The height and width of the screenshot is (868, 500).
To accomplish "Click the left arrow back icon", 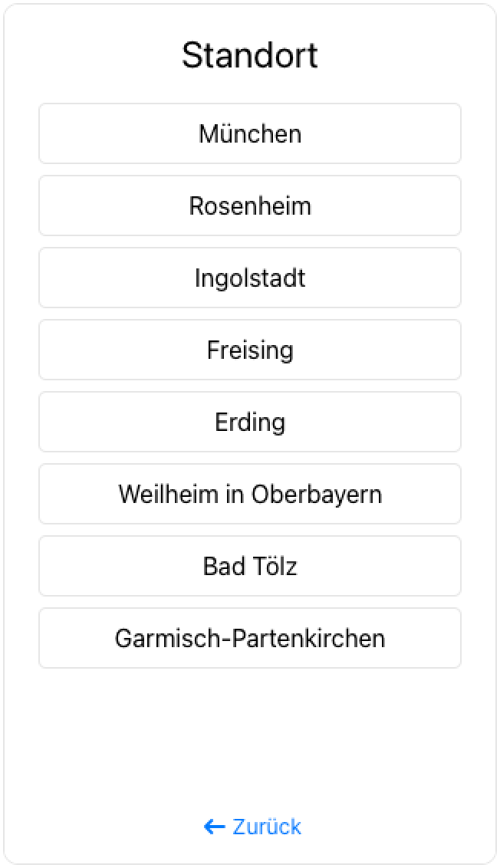I will [214, 827].
